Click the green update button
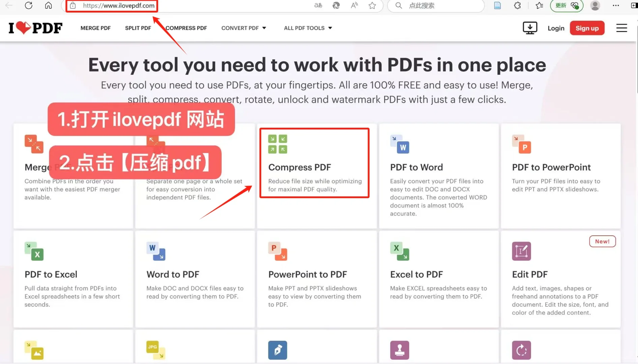Viewport: 638px width, 364px height. pyautogui.click(x=567, y=5)
